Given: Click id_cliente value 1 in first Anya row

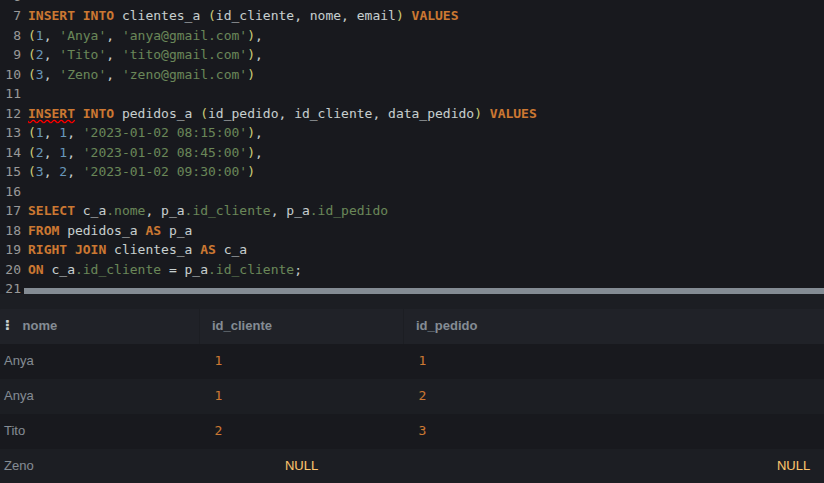Looking at the screenshot, I should click(x=219, y=361).
